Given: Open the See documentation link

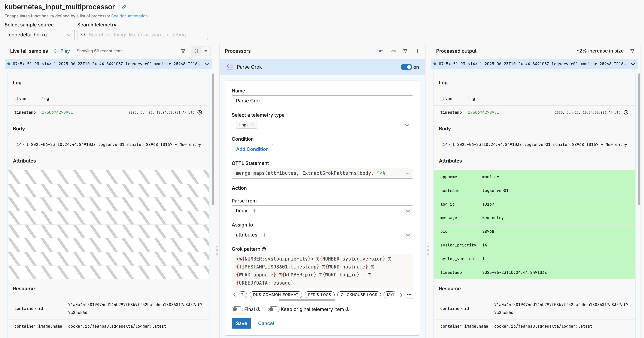Looking at the screenshot, I should (x=130, y=16).
